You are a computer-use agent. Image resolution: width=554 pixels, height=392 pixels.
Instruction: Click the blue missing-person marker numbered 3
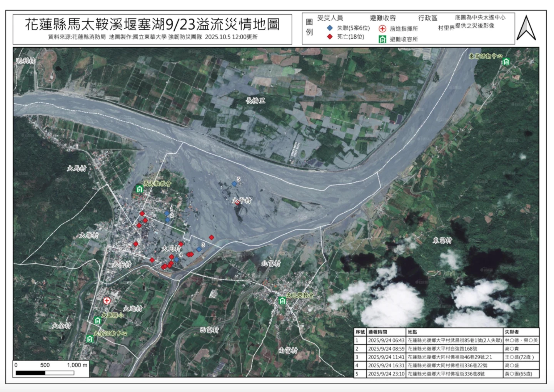coord(199,249)
